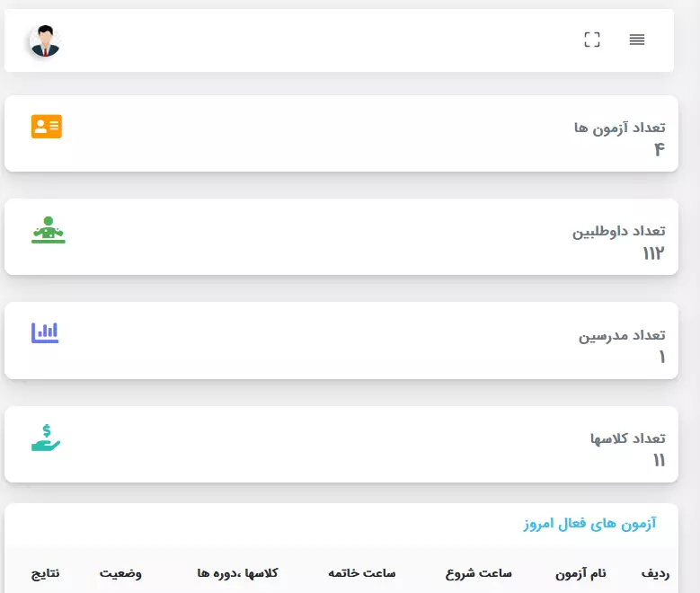Click the orange ID card icon

point(47,127)
